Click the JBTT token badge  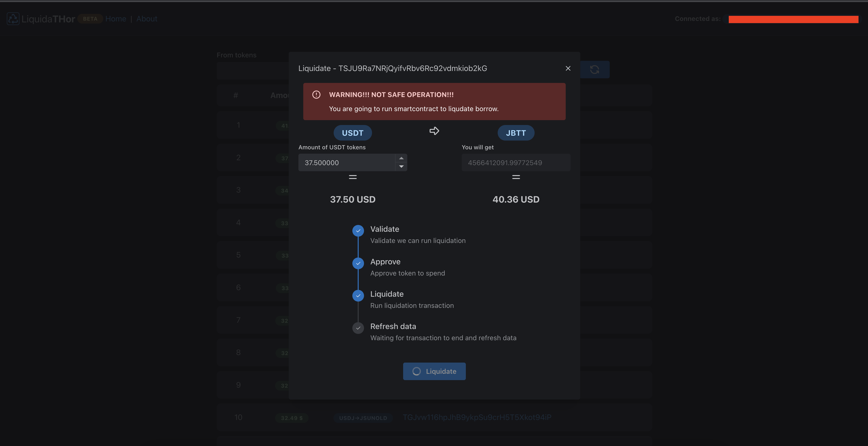click(x=516, y=133)
